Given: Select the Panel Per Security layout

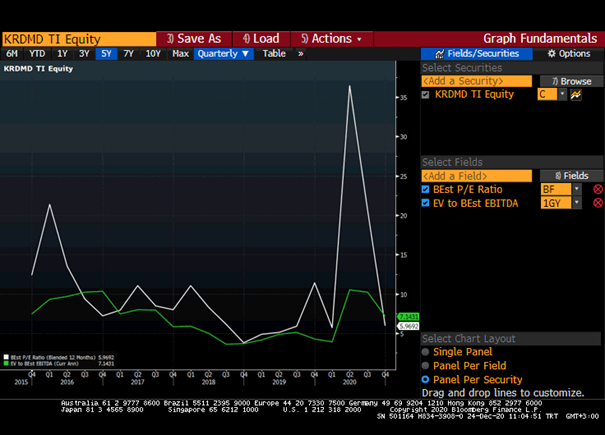Looking at the screenshot, I should (425, 379).
